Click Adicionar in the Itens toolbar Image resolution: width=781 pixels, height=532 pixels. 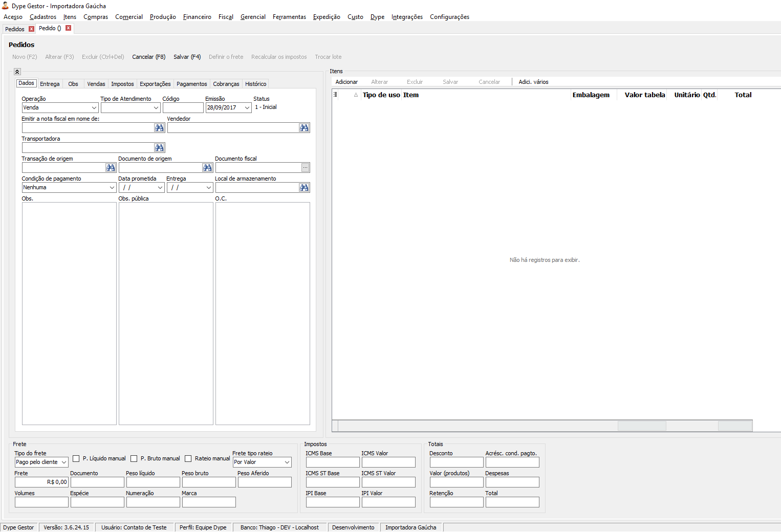346,82
